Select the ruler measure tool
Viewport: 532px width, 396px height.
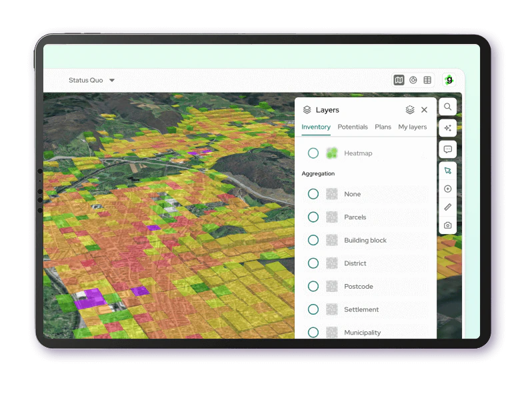pyautogui.click(x=447, y=207)
